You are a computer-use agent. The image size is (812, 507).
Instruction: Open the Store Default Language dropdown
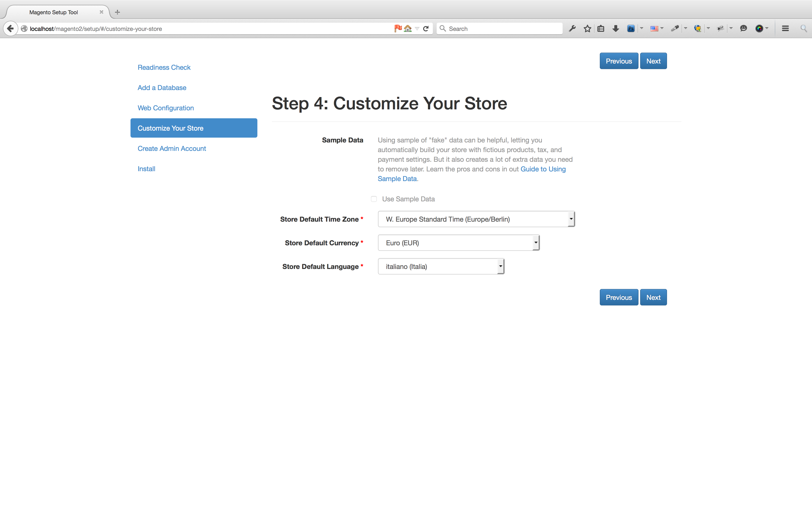tap(441, 266)
